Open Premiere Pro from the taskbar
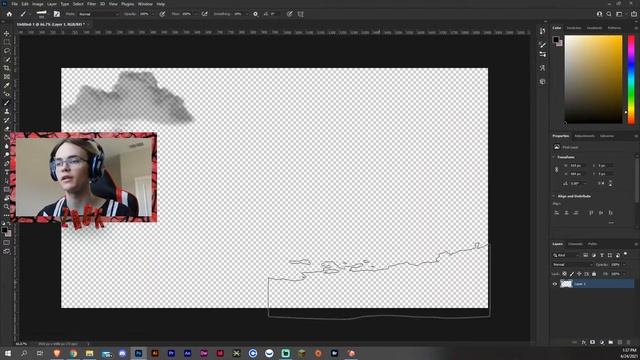640x360 pixels. [171, 353]
